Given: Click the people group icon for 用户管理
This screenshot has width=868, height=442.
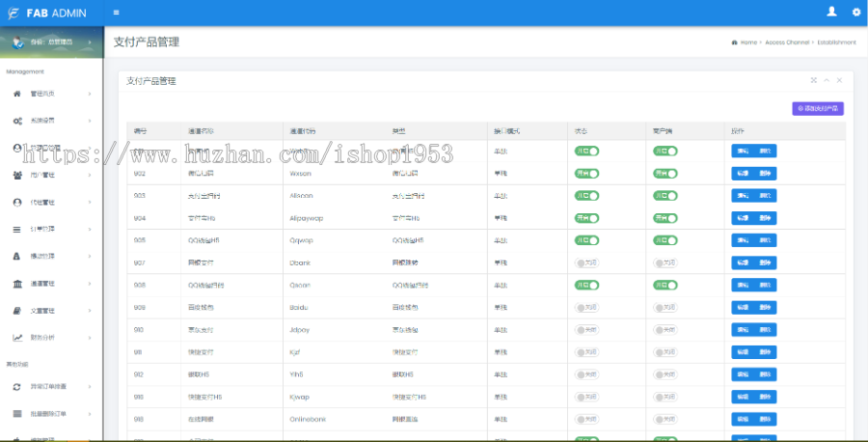Looking at the screenshot, I should (x=17, y=175).
